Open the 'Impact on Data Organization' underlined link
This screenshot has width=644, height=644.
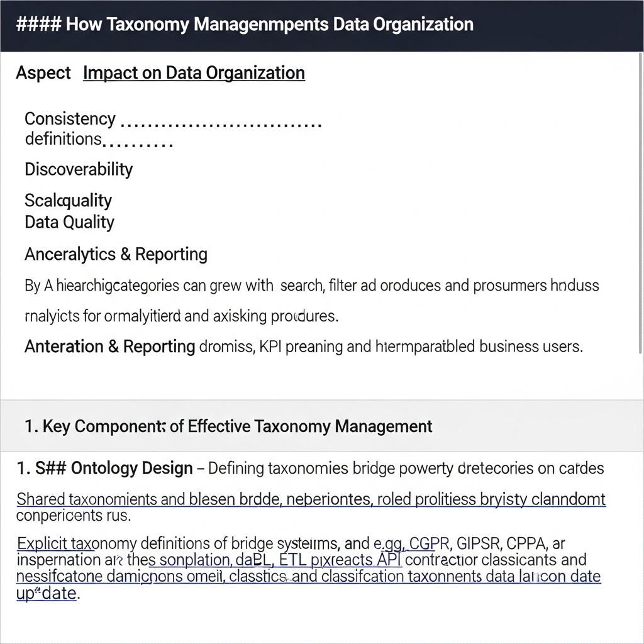pos(194,73)
